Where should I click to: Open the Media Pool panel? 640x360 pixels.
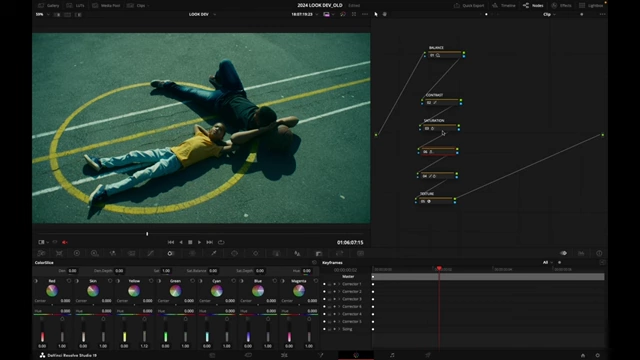coord(106,6)
